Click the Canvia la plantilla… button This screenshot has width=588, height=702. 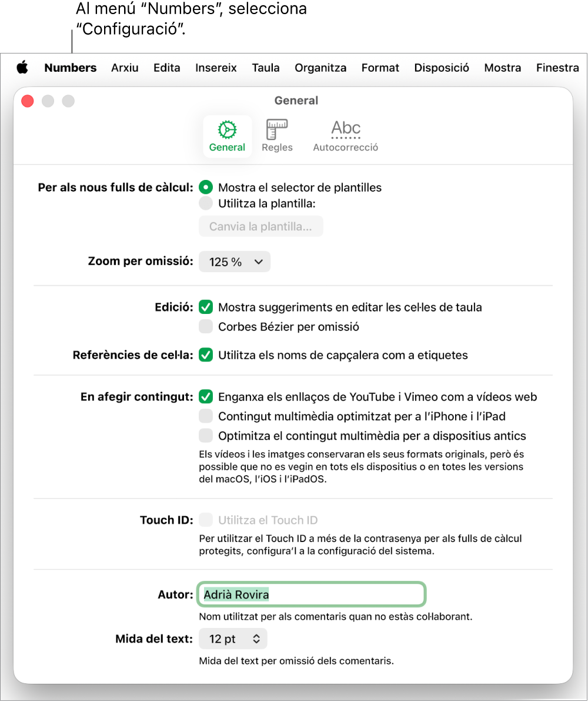[260, 226]
